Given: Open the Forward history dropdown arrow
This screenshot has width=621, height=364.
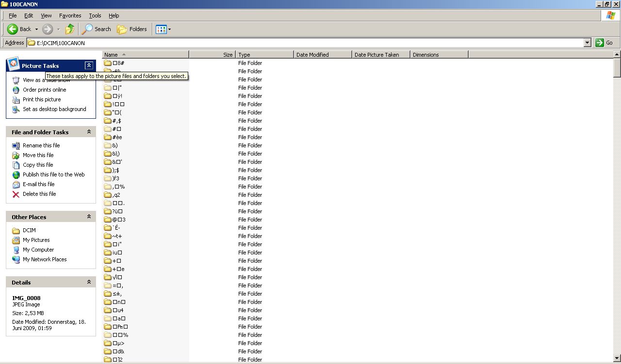Looking at the screenshot, I should tap(58, 29).
